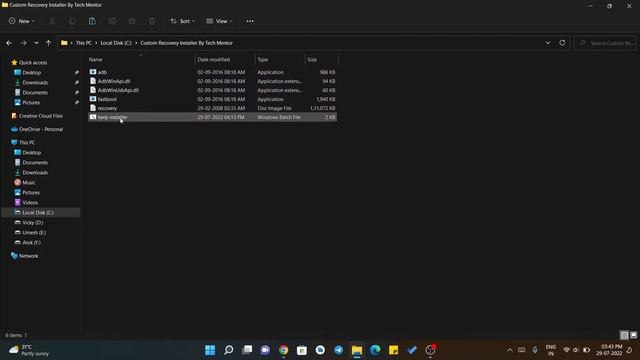
Task: Open taskbar Search
Action: [229, 350]
